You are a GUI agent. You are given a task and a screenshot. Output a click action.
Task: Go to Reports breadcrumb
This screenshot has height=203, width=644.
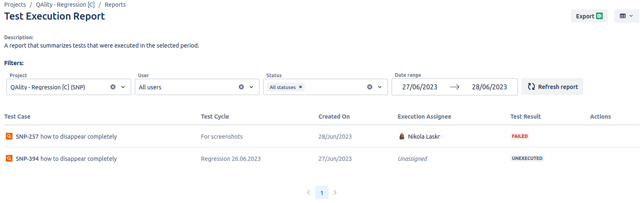click(x=115, y=5)
